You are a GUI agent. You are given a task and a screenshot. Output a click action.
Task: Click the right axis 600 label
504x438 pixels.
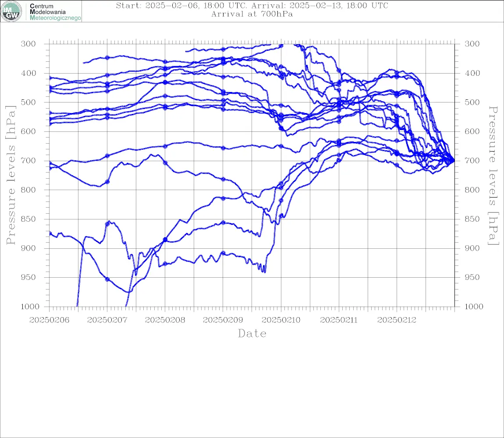click(x=472, y=131)
